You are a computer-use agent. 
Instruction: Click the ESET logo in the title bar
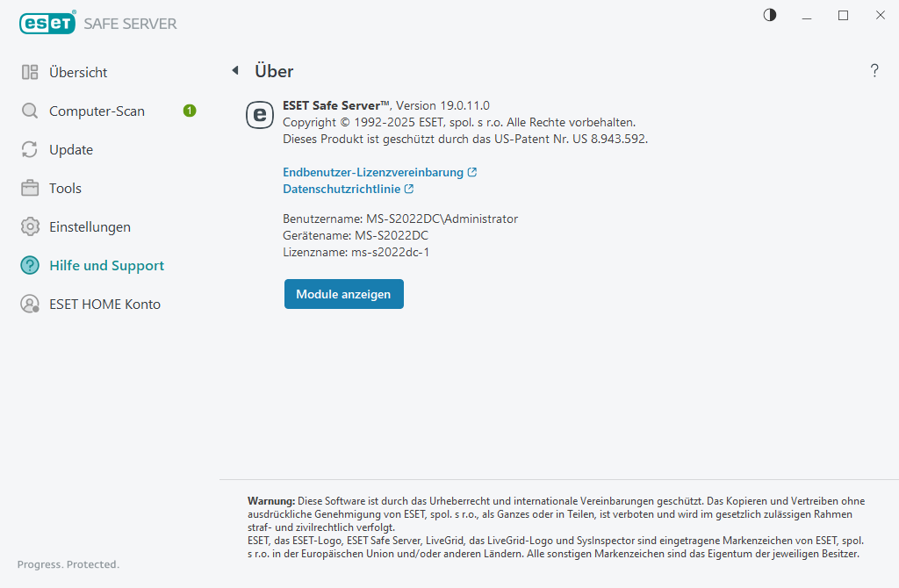(x=47, y=23)
